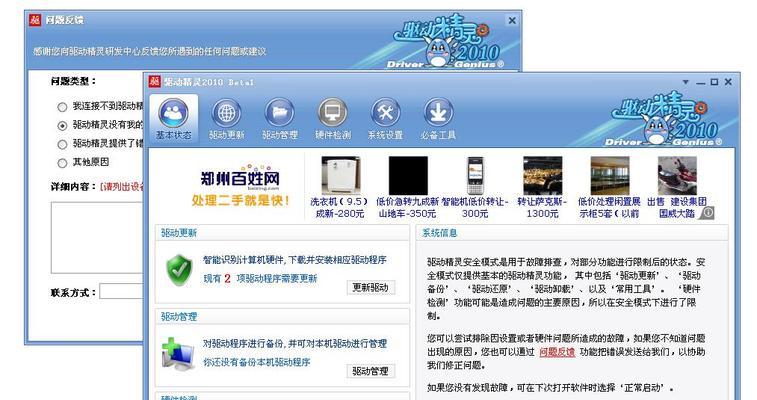This screenshot has height=400, width=757.
Task: Click the 系统信息 panel header
Action: coord(572,233)
